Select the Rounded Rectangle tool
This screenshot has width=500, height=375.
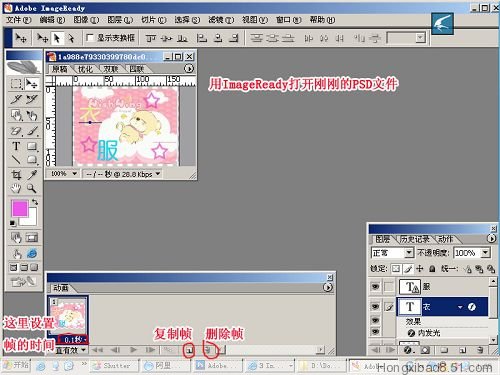(32, 160)
